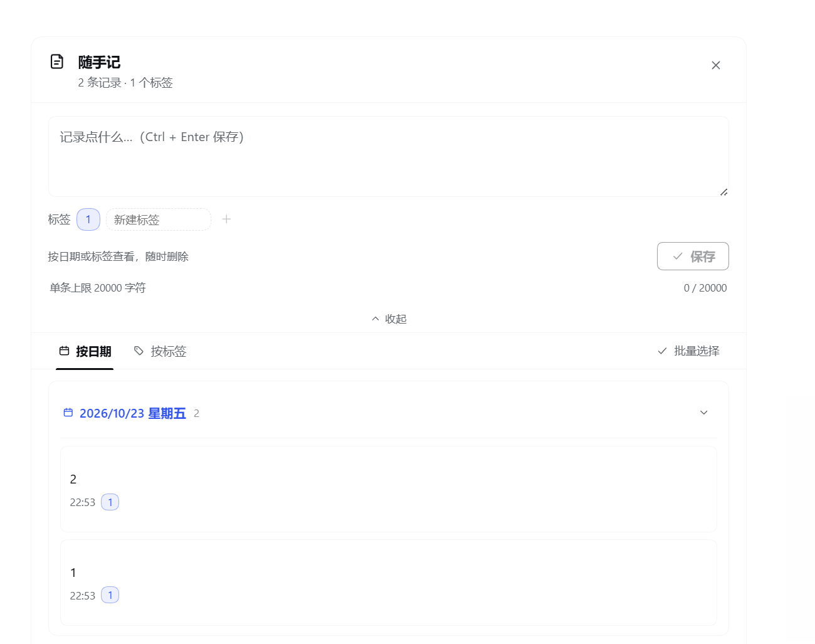
Task: Click the note document icon beside 随手记
Action: 57,61
